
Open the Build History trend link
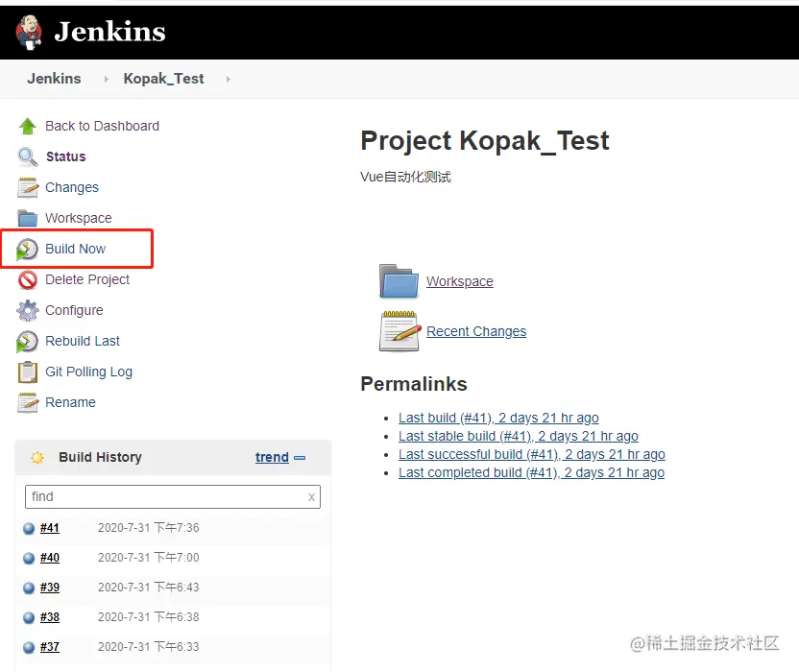click(272, 458)
